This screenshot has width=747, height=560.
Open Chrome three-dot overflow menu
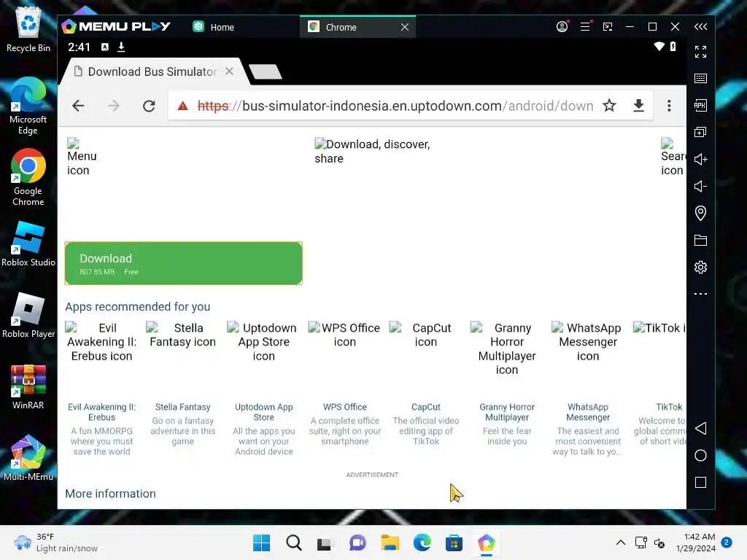(669, 106)
